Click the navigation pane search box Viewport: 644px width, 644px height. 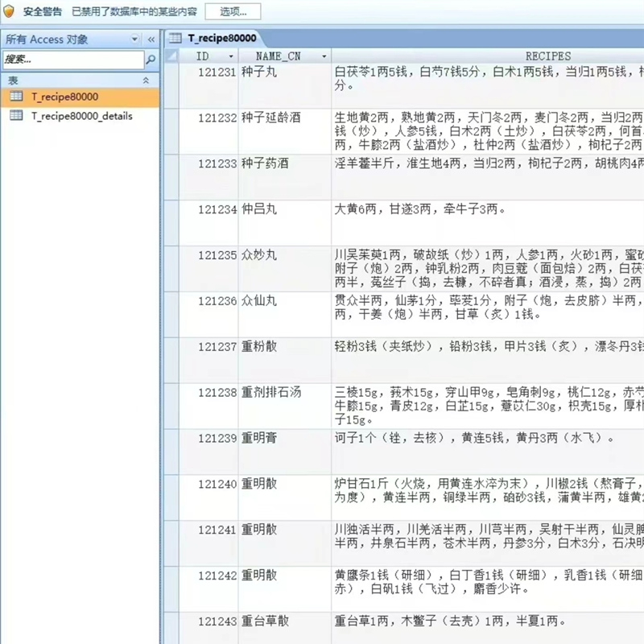73,60
